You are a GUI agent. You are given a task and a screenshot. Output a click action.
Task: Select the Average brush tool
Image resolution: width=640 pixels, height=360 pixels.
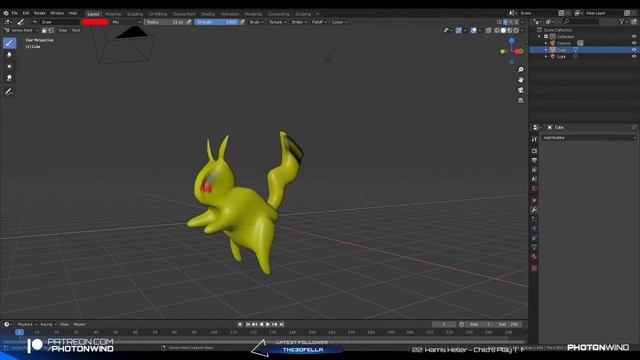9,66
